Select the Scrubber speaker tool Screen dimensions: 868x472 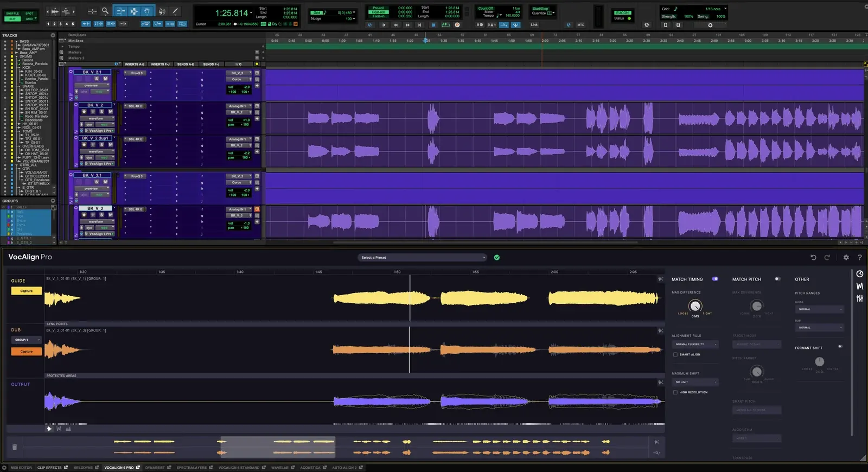pyautogui.click(x=162, y=11)
